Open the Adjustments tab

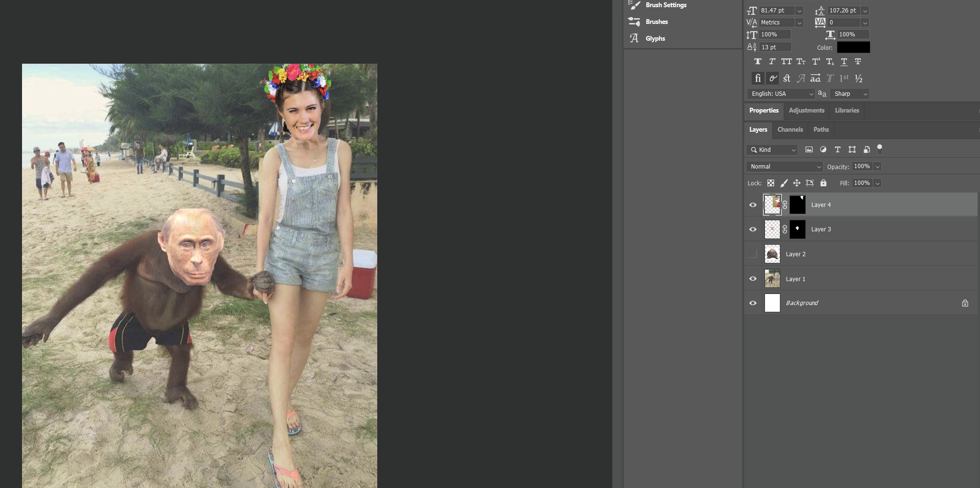(806, 111)
